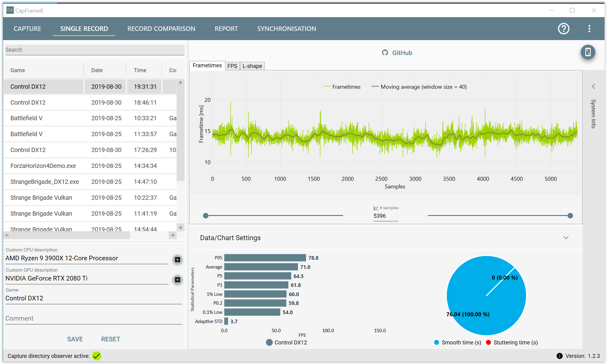
Task: Open the L-shape chart tab
Action: [x=252, y=66]
